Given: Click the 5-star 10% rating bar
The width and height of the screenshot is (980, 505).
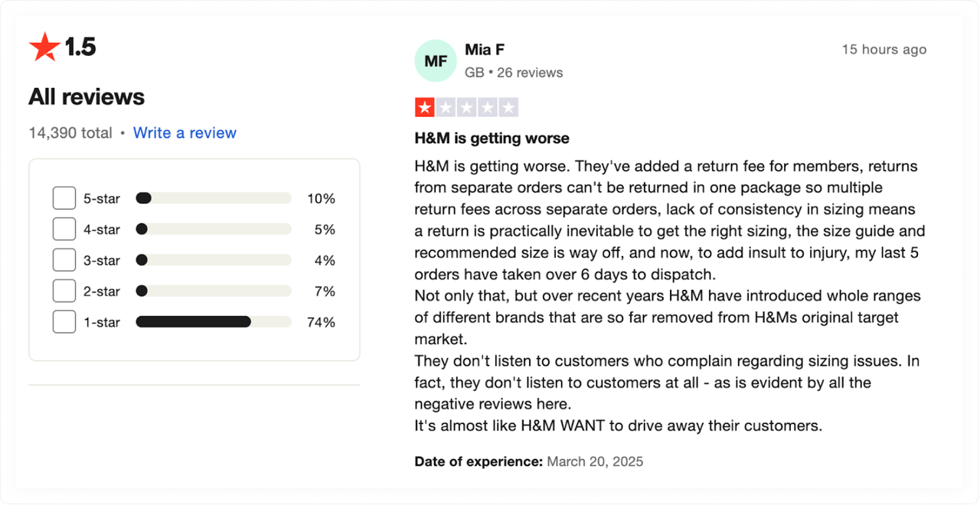Looking at the screenshot, I should [x=214, y=199].
